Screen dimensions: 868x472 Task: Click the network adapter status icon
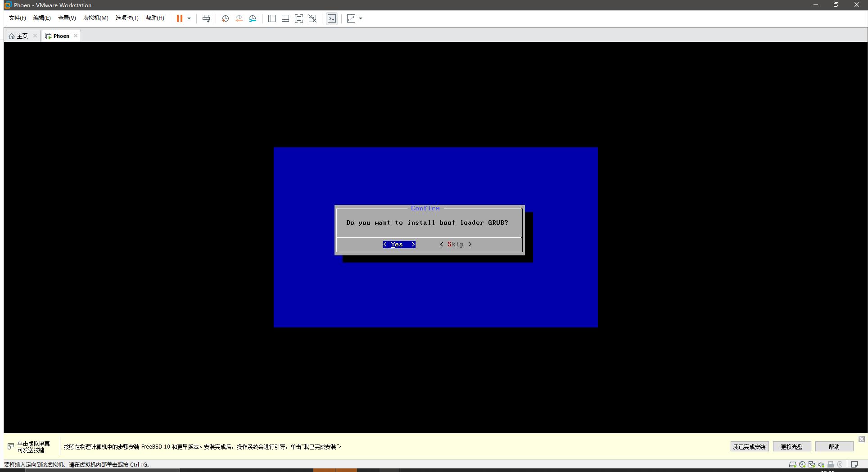pos(812,464)
